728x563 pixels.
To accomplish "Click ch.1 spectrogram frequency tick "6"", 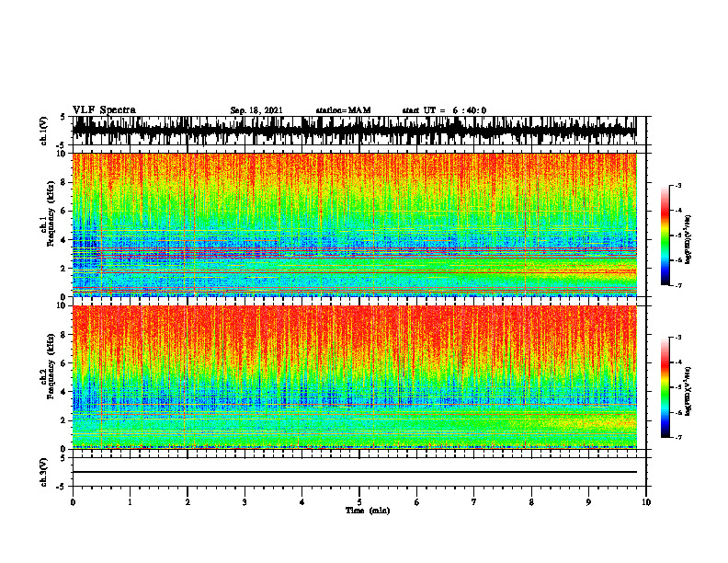I will point(64,211).
